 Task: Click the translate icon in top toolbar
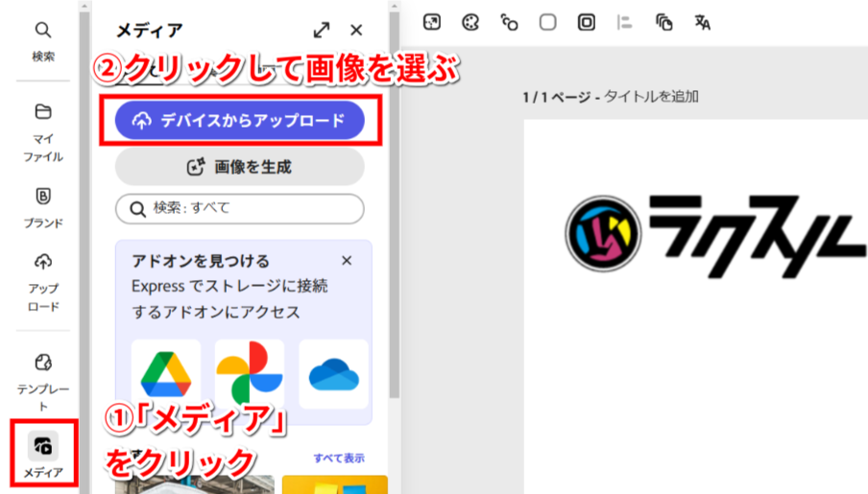coord(703,22)
